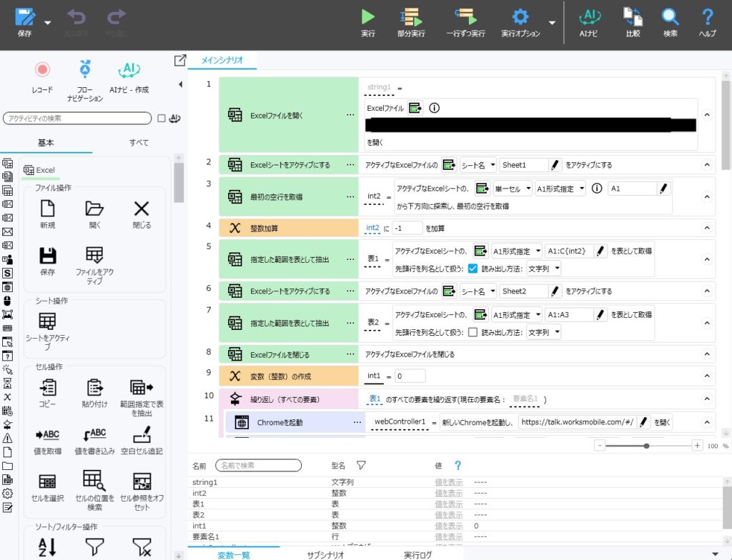Focus the アクティビティの検索 box
The image size is (732, 560).
77,119
